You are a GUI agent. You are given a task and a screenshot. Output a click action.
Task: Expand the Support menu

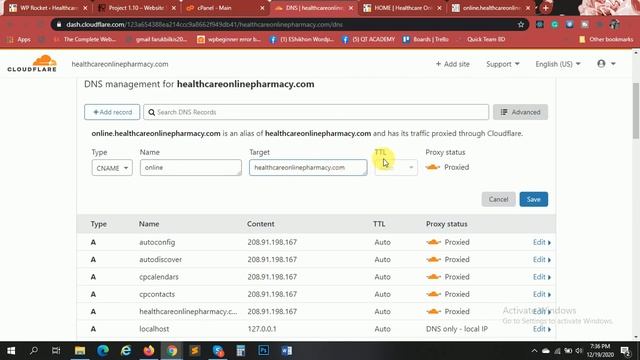click(x=502, y=64)
